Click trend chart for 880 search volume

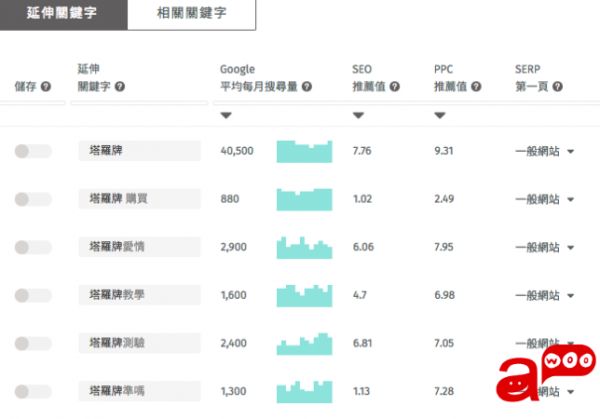point(304,199)
